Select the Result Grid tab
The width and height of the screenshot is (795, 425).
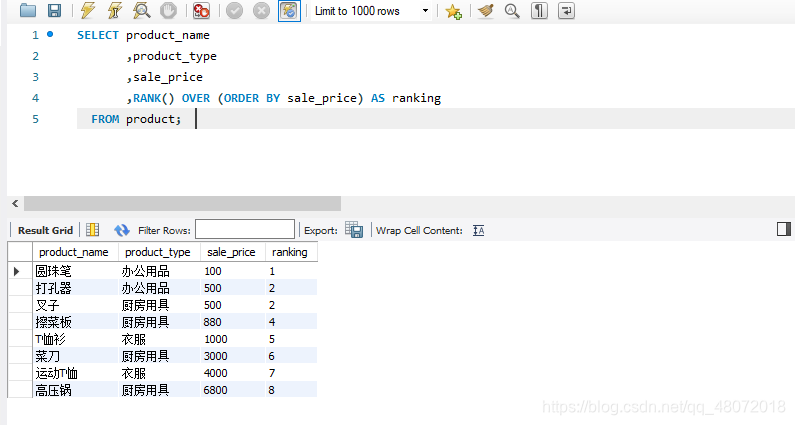(x=45, y=230)
